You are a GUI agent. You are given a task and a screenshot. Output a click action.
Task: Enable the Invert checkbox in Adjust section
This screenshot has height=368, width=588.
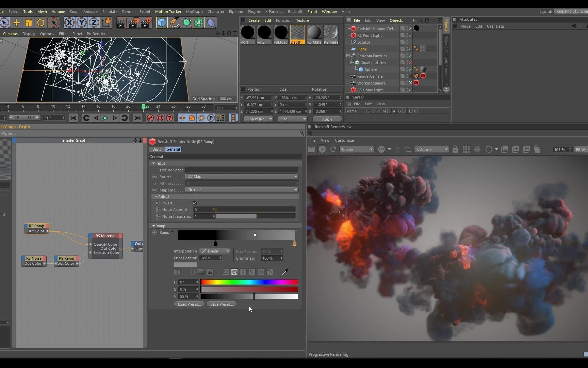coord(195,203)
